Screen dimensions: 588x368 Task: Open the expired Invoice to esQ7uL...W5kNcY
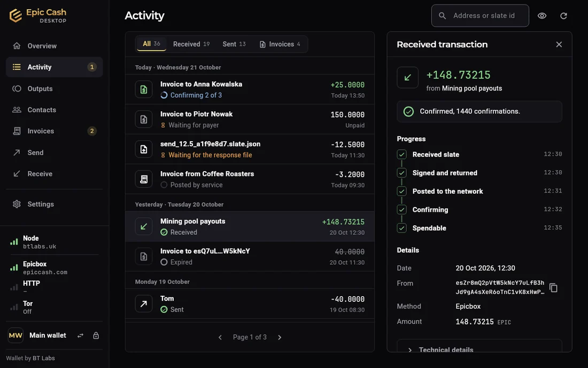click(x=250, y=256)
